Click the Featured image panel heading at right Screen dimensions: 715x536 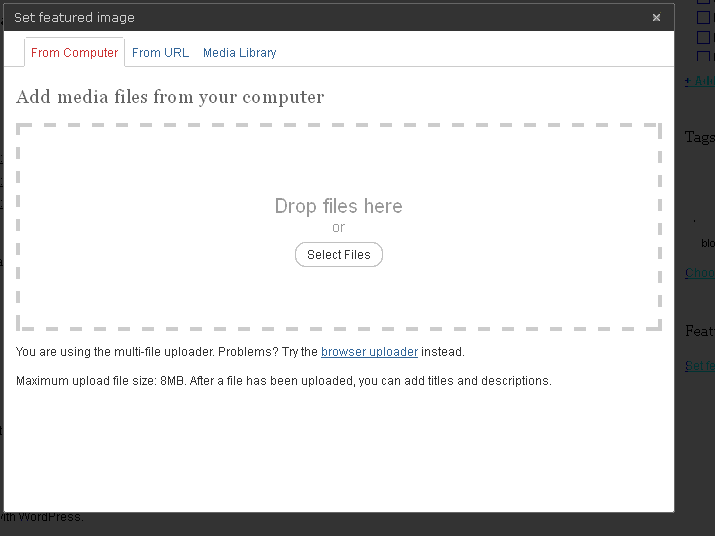[x=699, y=330]
